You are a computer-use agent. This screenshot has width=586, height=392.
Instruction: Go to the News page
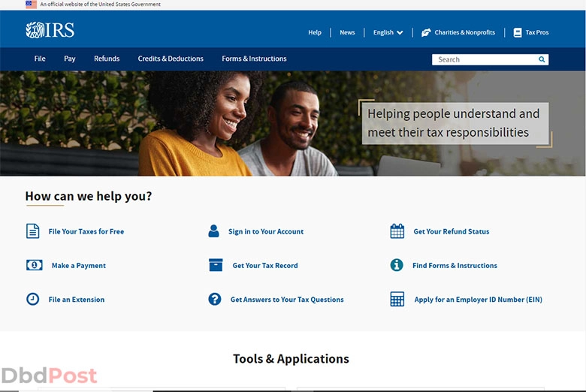[347, 32]
